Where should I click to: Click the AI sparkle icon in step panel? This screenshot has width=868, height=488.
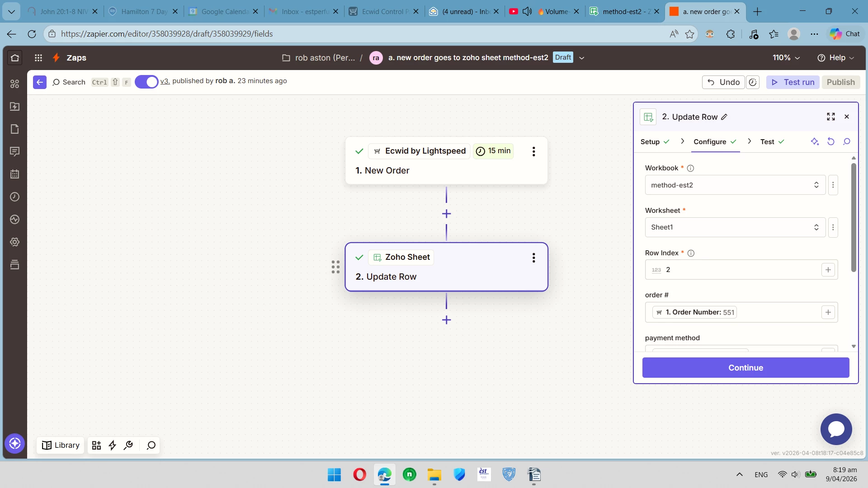(815, 142)
